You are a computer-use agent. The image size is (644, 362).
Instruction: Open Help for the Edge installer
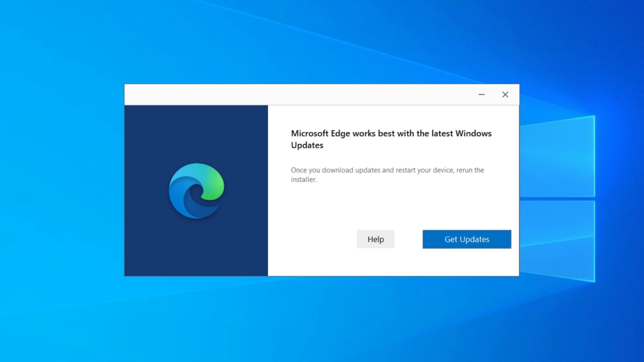pos(375,239)
